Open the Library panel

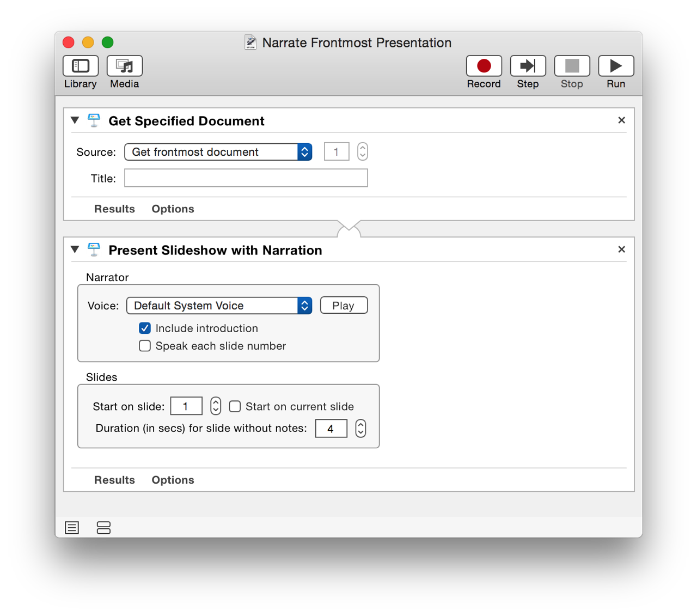pos(81,66)
